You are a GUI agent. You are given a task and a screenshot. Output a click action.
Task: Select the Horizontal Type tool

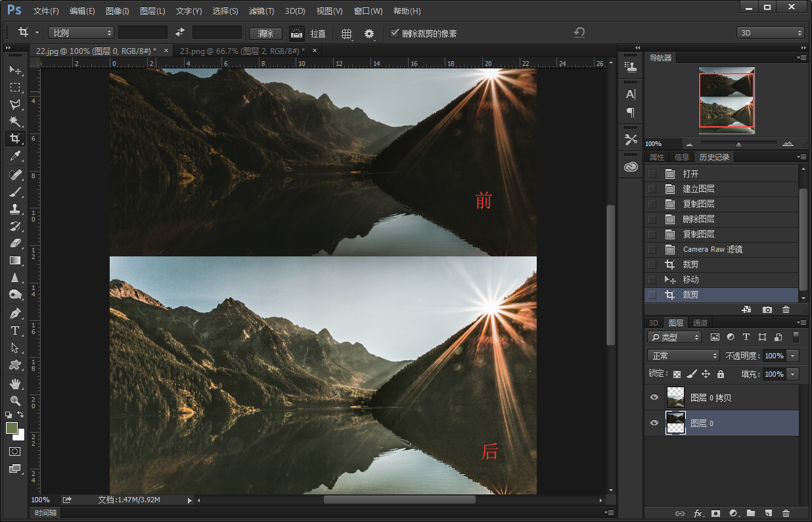coord(14,331)
